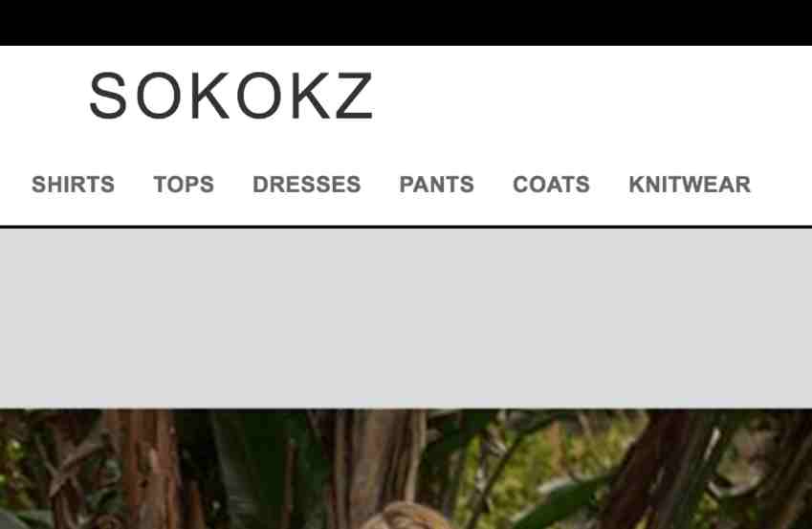Image resolution: width=812 pixels, height=529 pixels.
Task: Open KNITWEAR from the header menu
Action: [x=690, y=185]
